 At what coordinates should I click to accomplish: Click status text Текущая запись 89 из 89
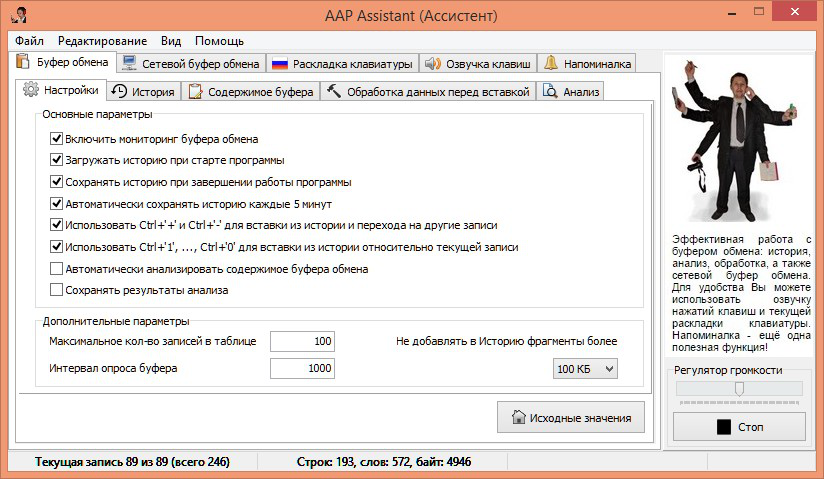pos(132,462)
